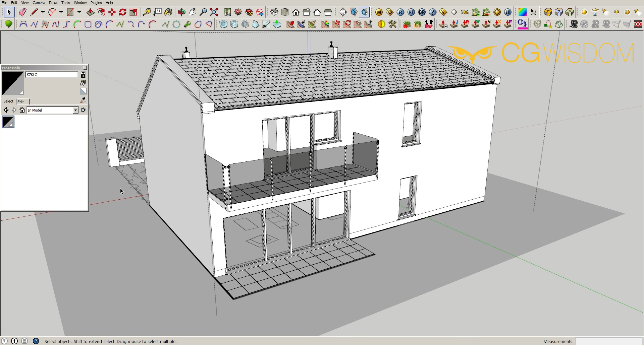Toggle the pause button in render toolbar

[508, 12]
